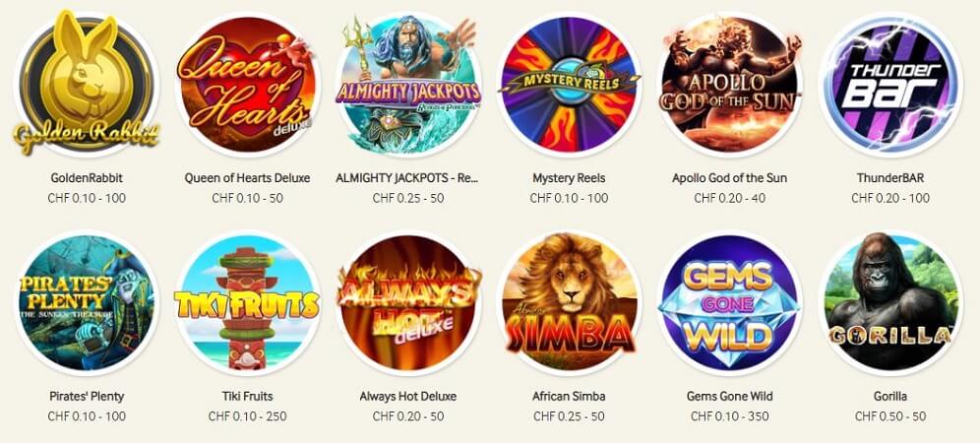This screenshot has width=980, height=443.
Task: Select the Almighty Jackpots Poseidon icon
Action: coord(408,84)
